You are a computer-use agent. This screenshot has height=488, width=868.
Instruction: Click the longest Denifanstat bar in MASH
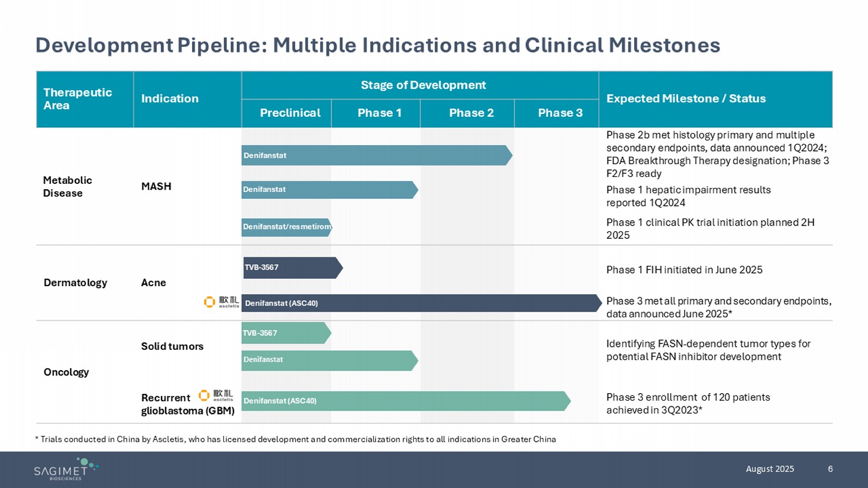[x=376, y=156]
